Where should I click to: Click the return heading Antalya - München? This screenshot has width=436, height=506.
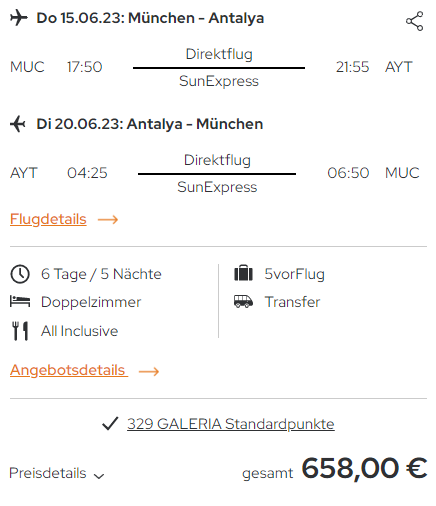pyautogui.click(x=195, y=124)
